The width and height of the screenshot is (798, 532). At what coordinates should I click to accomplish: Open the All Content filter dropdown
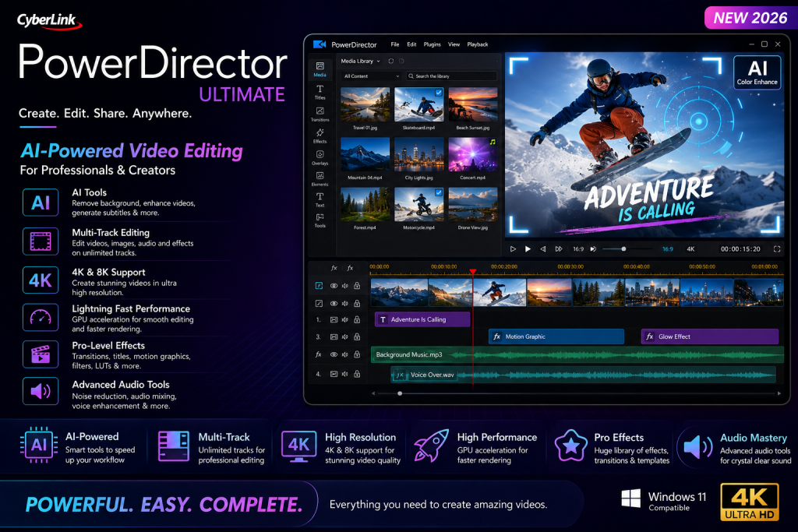tap(372, 76)
